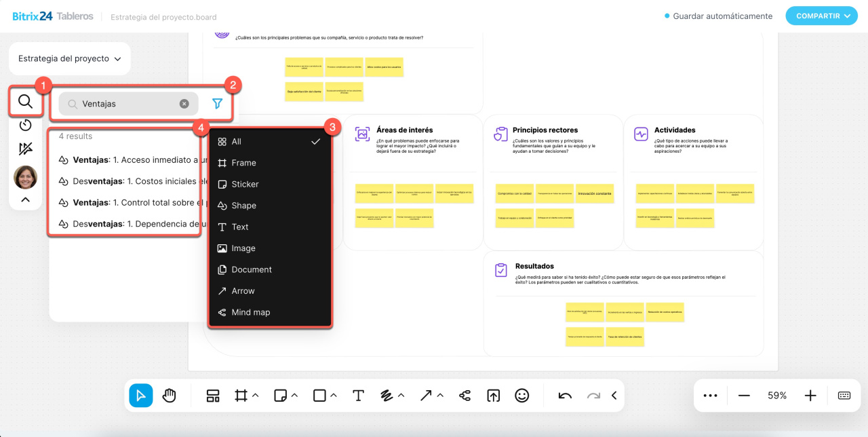Choose Arrow in the filter menu
868x437 pixels.
pos(243,291)
